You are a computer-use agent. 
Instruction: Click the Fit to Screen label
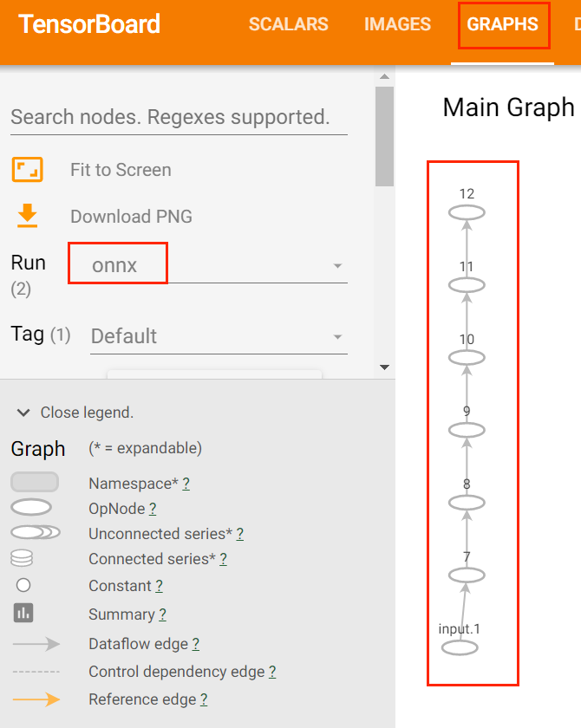[x=121, y=170]
